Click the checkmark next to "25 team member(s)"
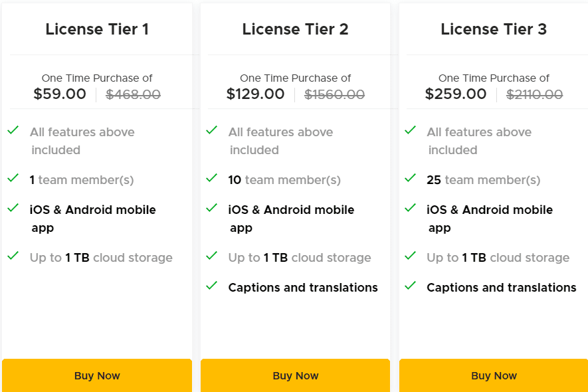Viewport: 588px width, 392px height. coord(410,179)
